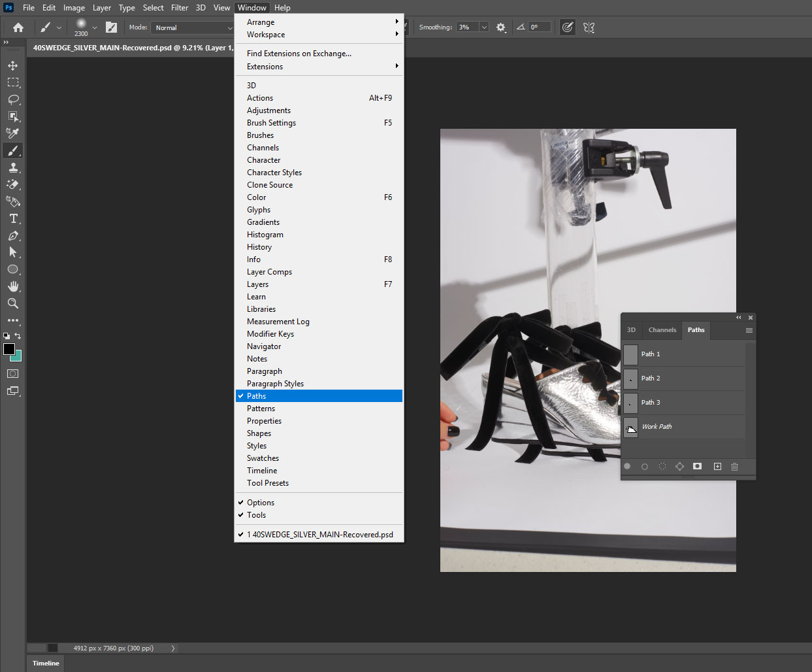Pick the Clone Stamp tool

13,168
